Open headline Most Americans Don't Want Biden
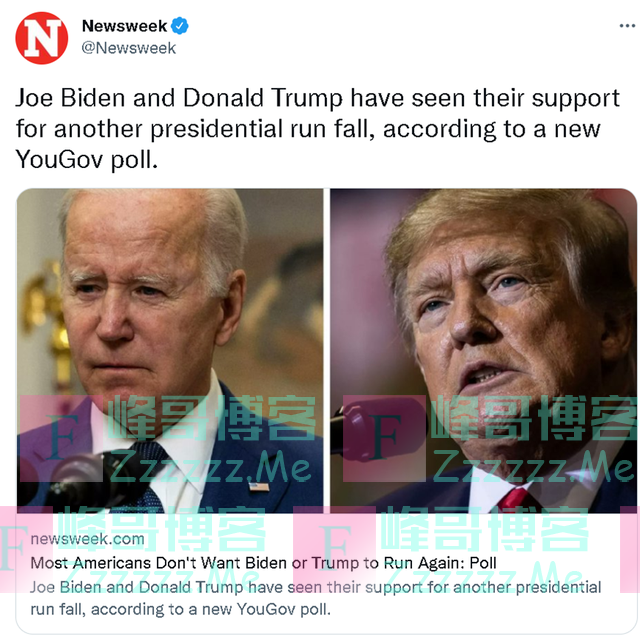Screen dimensions: 640x636 263,563
